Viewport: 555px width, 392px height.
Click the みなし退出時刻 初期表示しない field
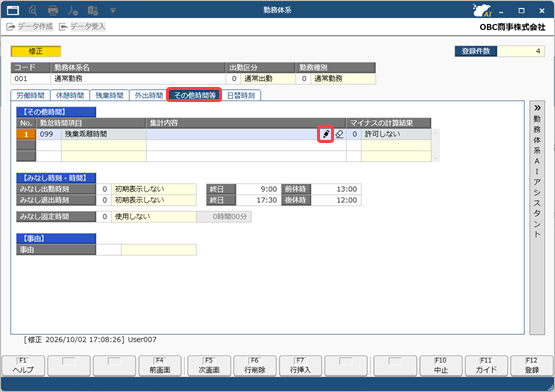[154, 200]
